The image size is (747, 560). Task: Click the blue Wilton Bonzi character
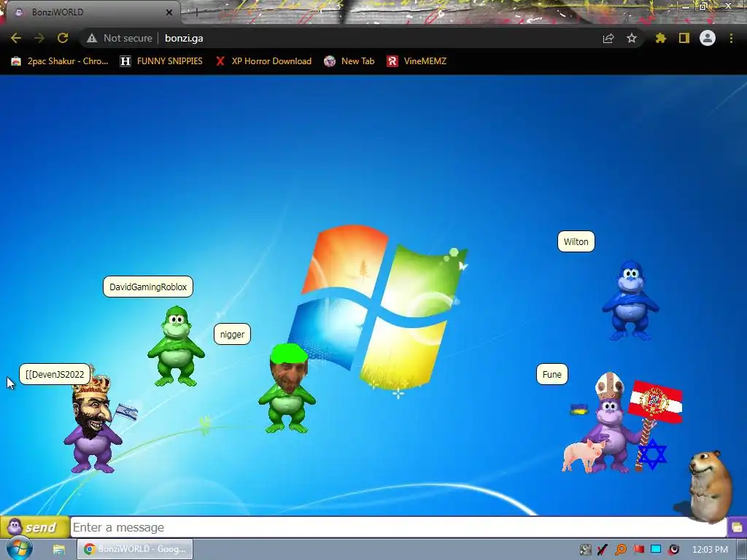[630, 300]
